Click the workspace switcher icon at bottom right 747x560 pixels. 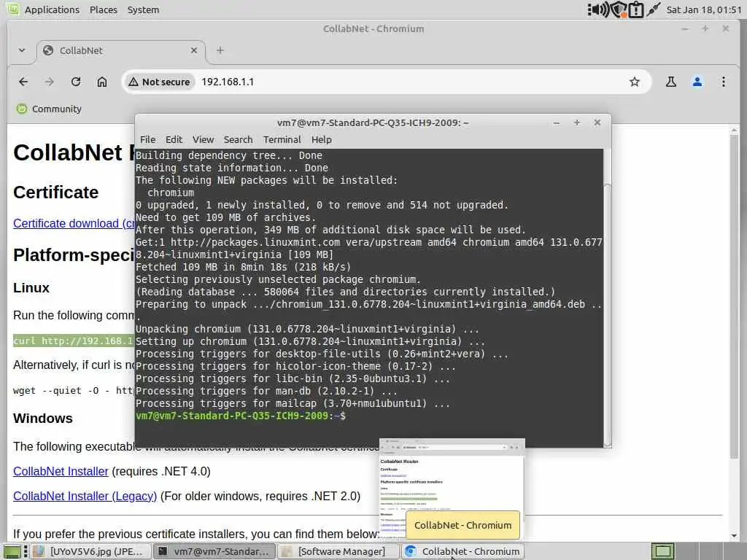tap(662, 551)
